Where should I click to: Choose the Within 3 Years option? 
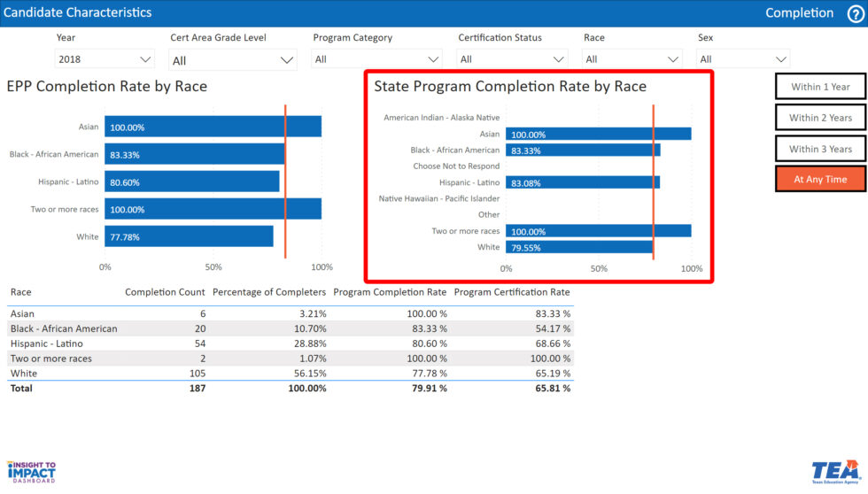[820, 149]
